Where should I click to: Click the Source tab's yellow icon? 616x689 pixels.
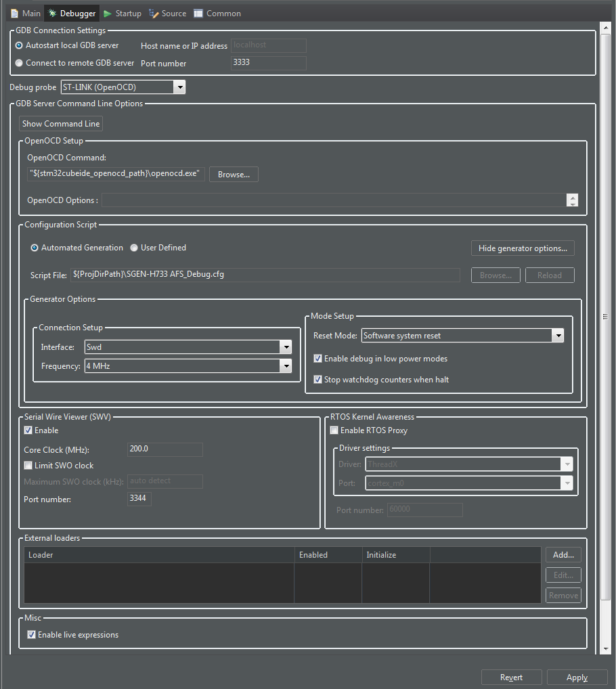(x=152, y=13)
